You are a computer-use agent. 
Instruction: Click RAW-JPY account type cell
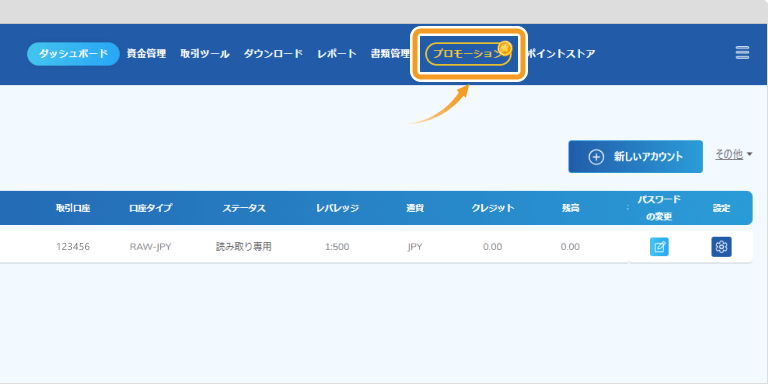pos(150,247)
